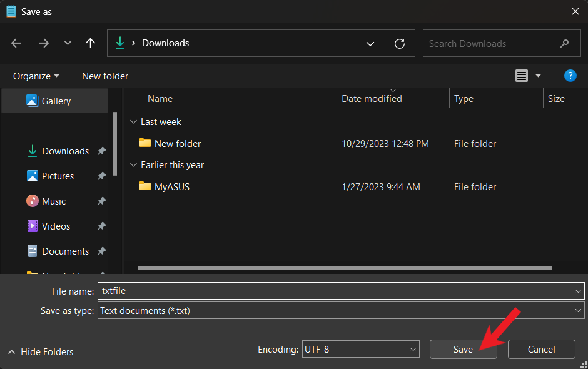Click the blue Help icon

click(570, 76)
